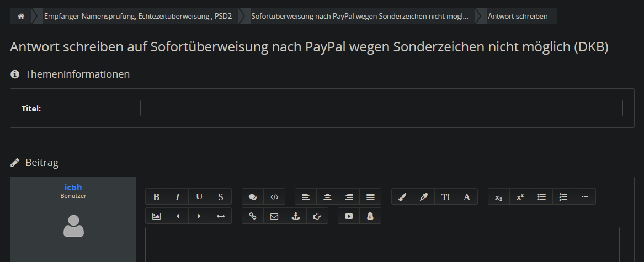
Task: Toggle strikethrough formatting
Action: 221,197
